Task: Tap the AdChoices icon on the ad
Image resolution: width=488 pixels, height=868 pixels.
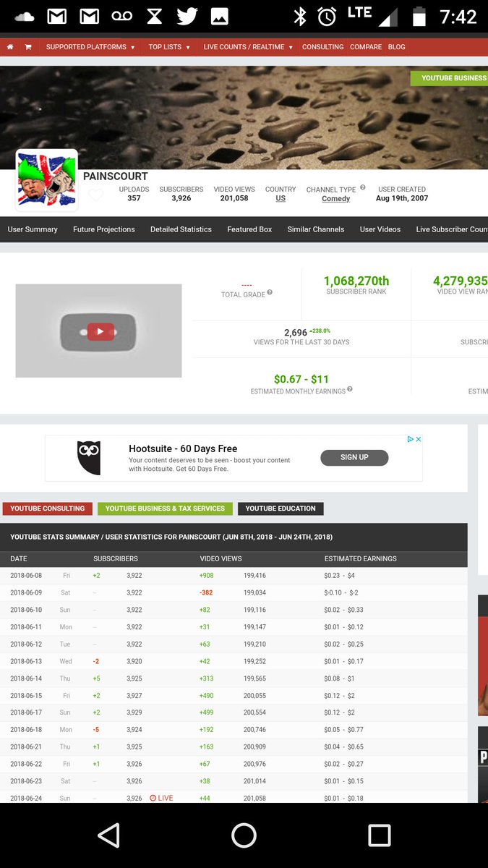Action: tap(410, 439)
